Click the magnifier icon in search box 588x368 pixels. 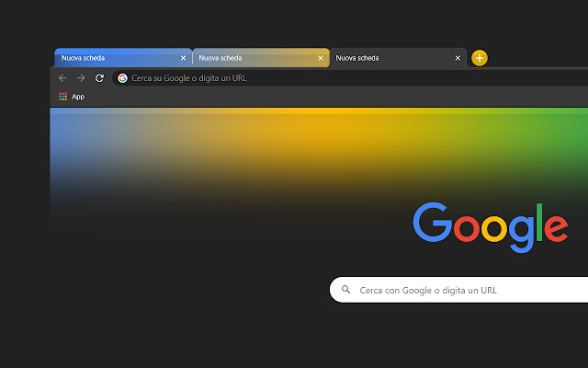pos(345,290)
